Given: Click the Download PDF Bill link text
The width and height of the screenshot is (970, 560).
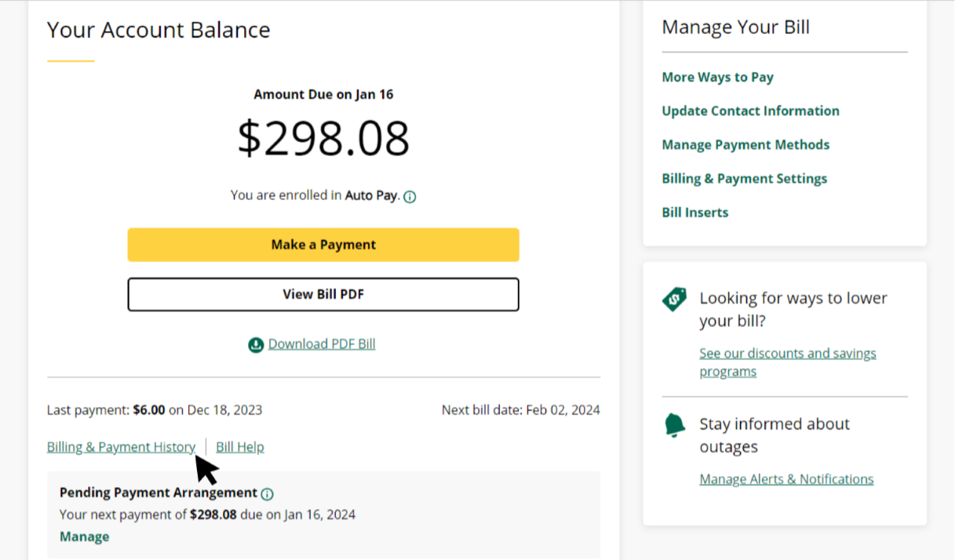Looking at the screenshot, I should point(322,344).
